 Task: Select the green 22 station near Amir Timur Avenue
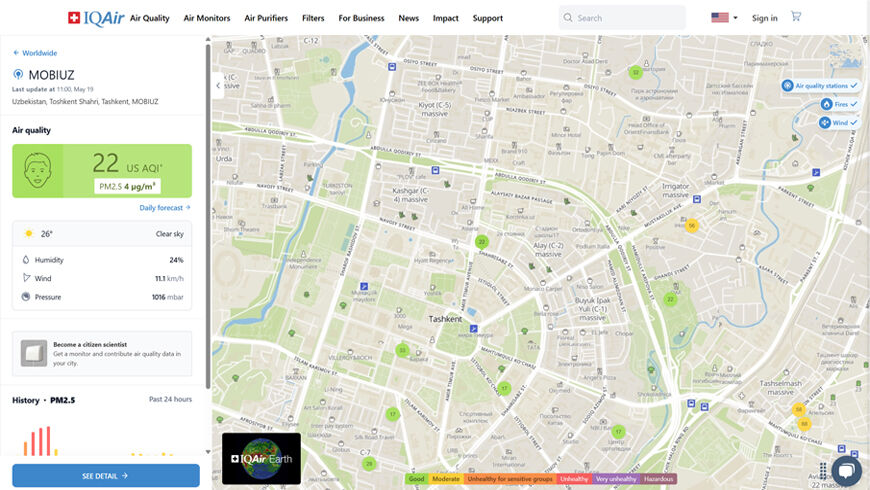click(482, 241)
